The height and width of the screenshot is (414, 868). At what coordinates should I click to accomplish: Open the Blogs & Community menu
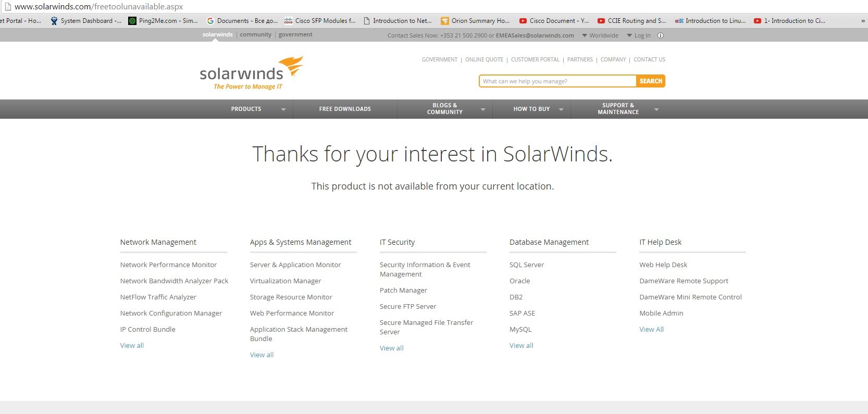(444, 108)
